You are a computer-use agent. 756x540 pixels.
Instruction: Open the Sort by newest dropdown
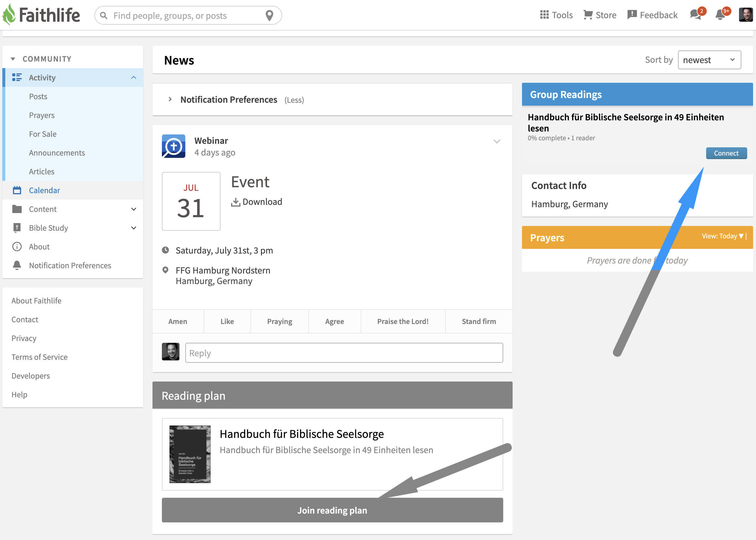pos(709,60)
